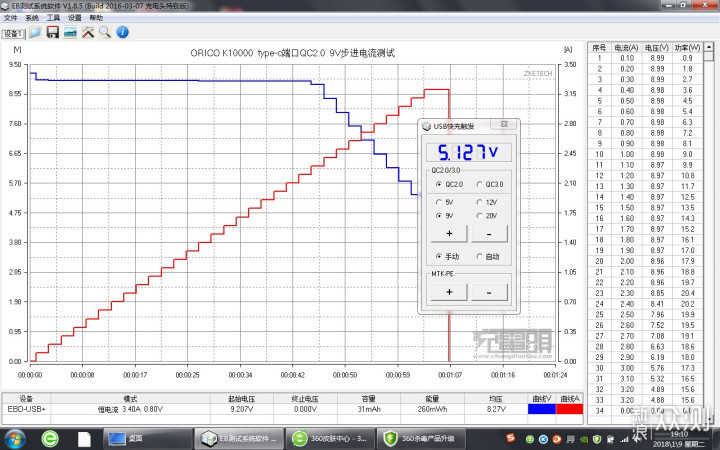720x450 pixels.
Task: Open the 设置 menu
Action: click(75, 18)
